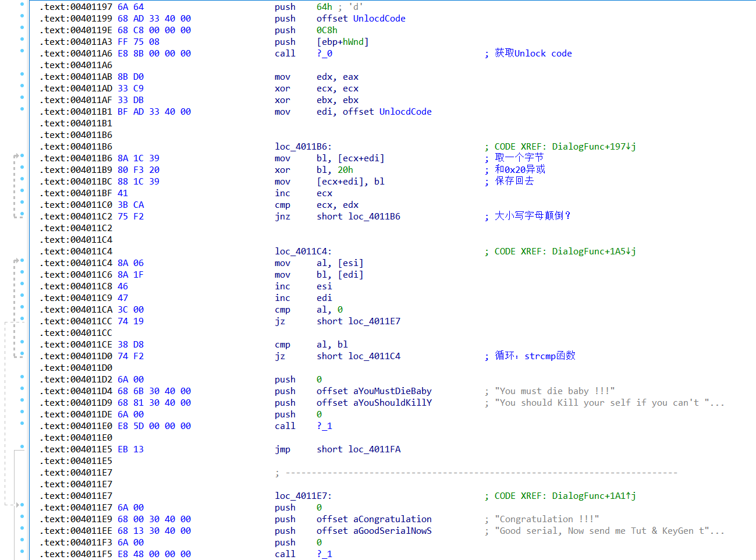Follow jz target short loc_4011E7
This screenshot has width=756, height=560.
[359, 321]
